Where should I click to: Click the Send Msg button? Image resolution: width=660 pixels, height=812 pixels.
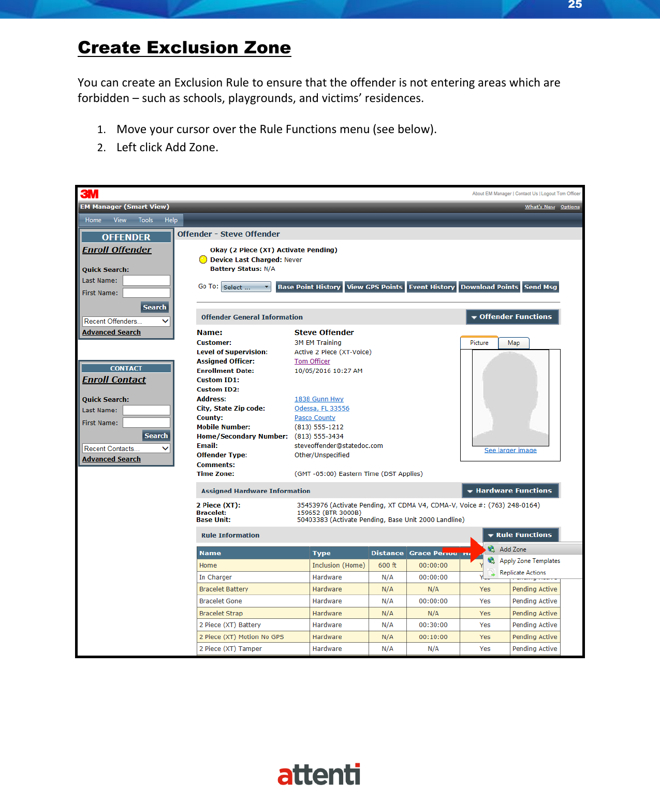(541, 287)
